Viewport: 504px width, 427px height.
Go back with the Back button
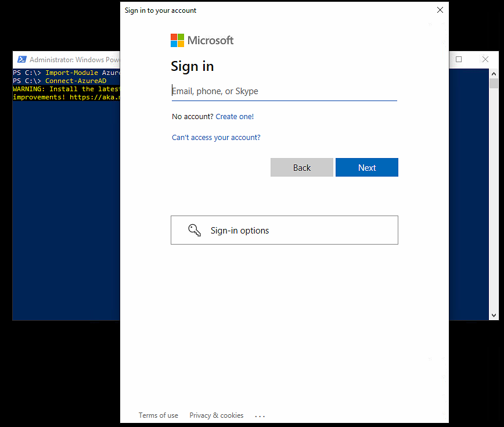(302, 167)
